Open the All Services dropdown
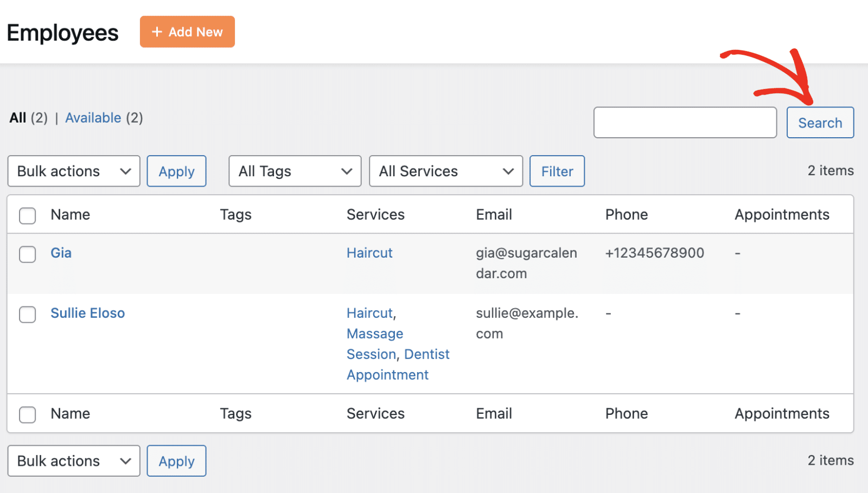Viewport: 868px width, 493px height. (445, 171)
